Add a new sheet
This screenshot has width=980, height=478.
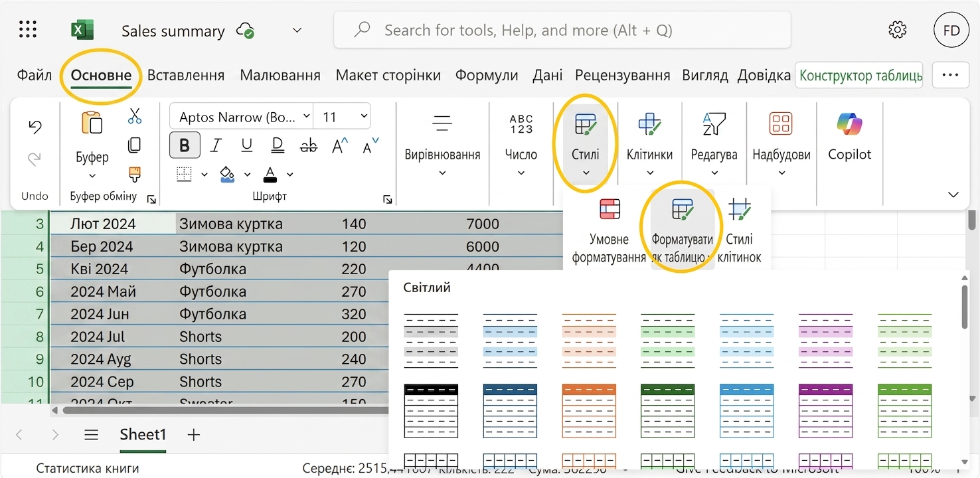(193, 435)
